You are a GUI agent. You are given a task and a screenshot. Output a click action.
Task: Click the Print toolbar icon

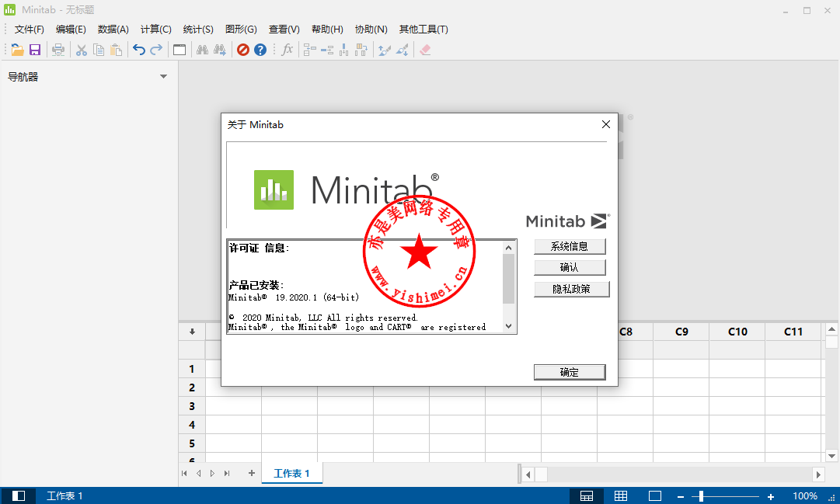[x=58, y=50]
